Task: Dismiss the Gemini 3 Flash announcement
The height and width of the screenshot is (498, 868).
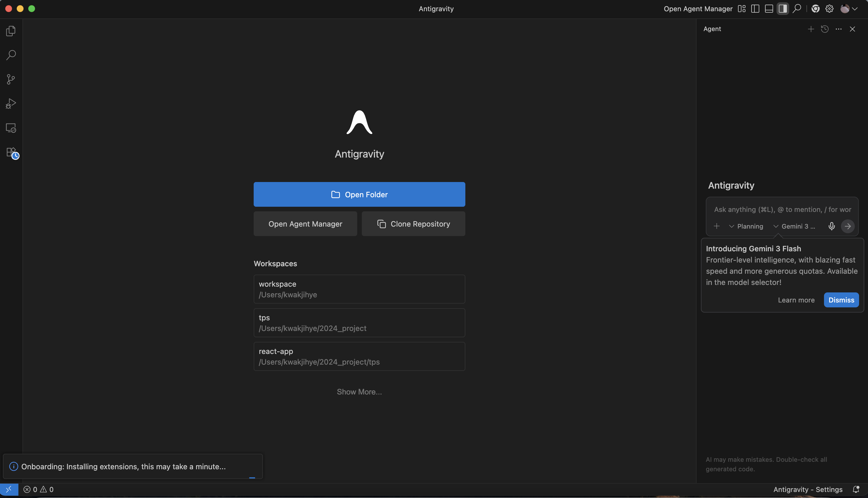Action: (841, 300)
